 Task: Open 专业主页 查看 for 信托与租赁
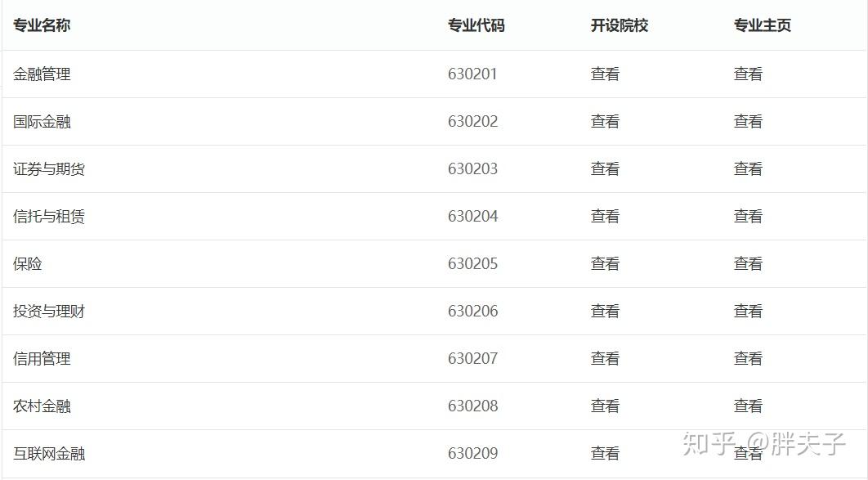[x=748, y=216]
